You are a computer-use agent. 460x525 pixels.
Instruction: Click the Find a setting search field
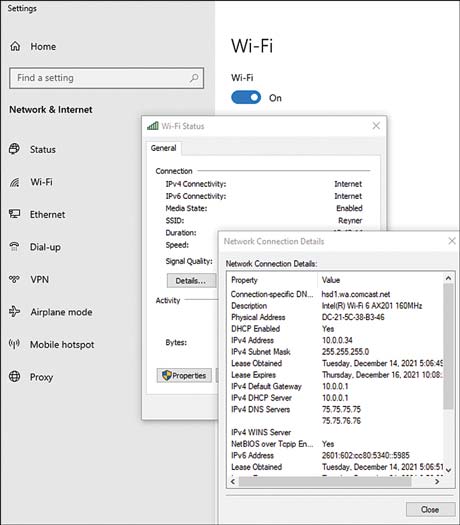[x=106, y=78]
